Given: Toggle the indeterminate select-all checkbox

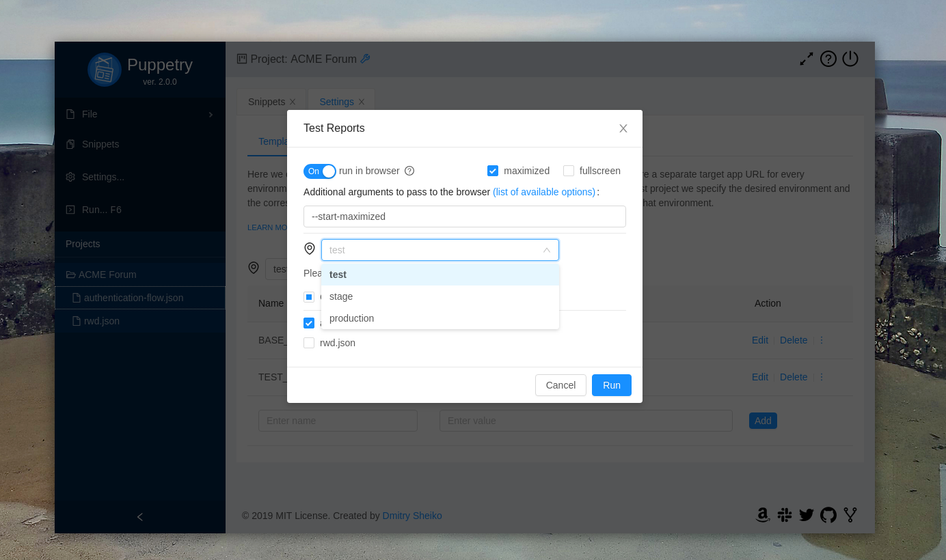Looking at the screenshot, I should (x=309, y=297).
